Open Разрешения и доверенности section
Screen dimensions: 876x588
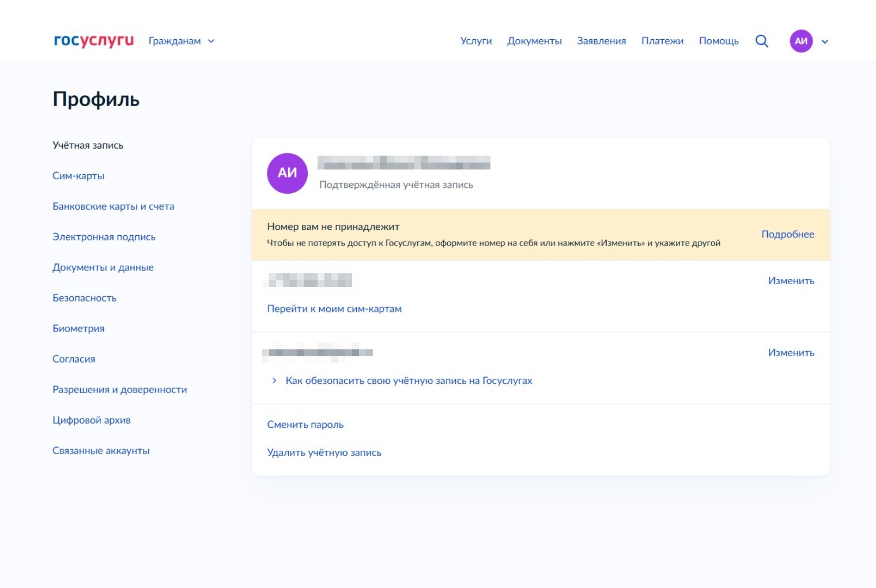coord(120,390)
